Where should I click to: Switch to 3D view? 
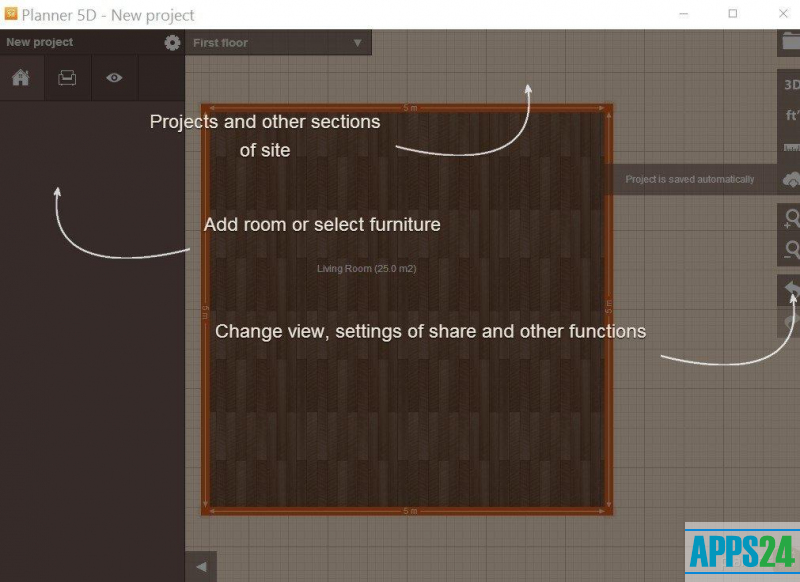791,85
